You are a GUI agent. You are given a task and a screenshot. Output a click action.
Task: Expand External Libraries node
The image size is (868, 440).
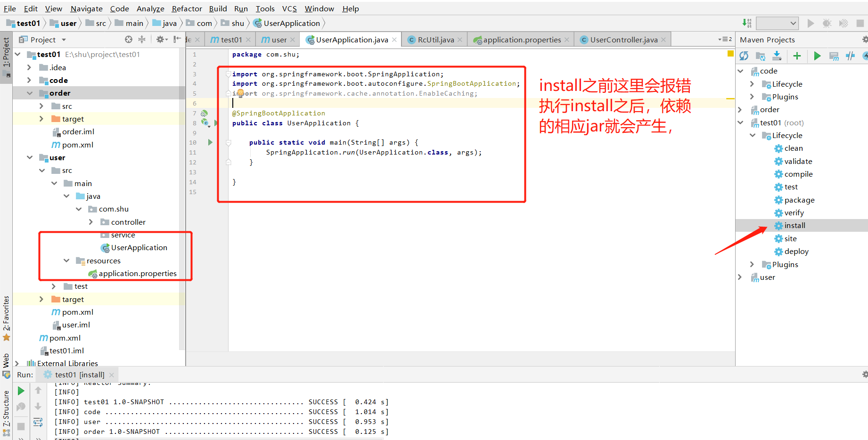[17, 363]
